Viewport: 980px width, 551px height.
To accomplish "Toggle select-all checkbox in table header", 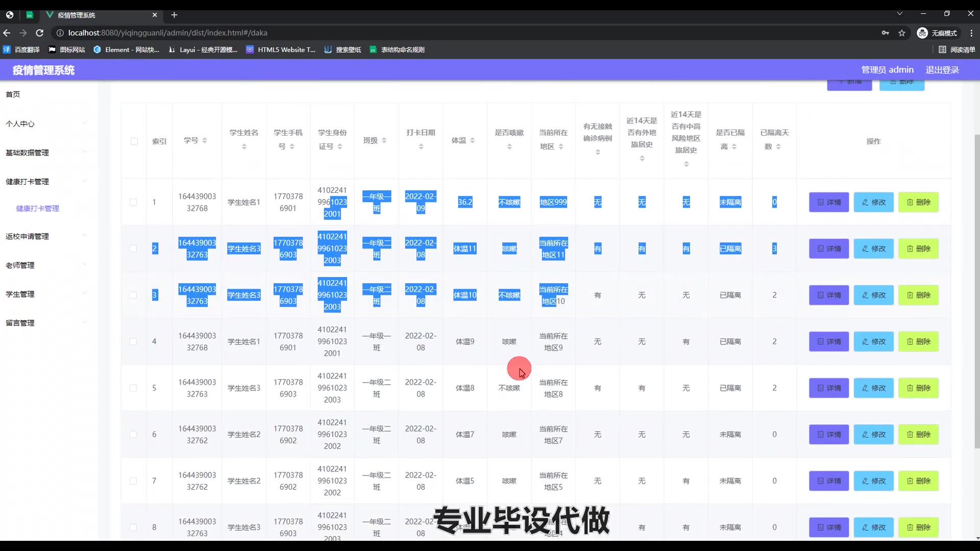I will pos(134,141).
